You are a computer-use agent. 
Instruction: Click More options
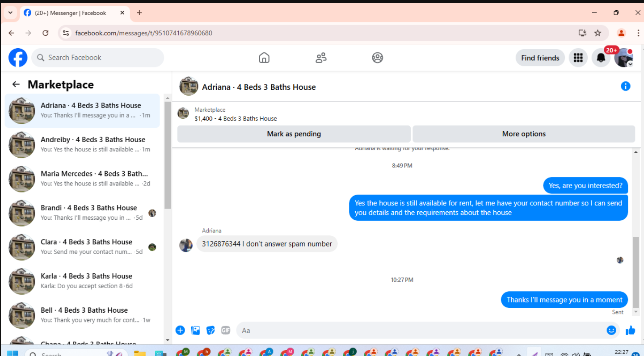point(524,134)
